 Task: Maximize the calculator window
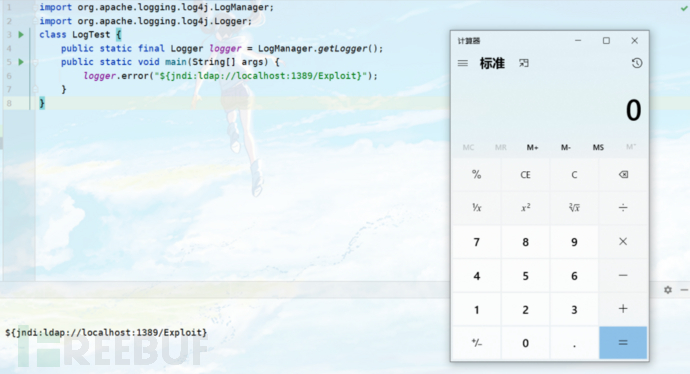[x=606, y=40]
